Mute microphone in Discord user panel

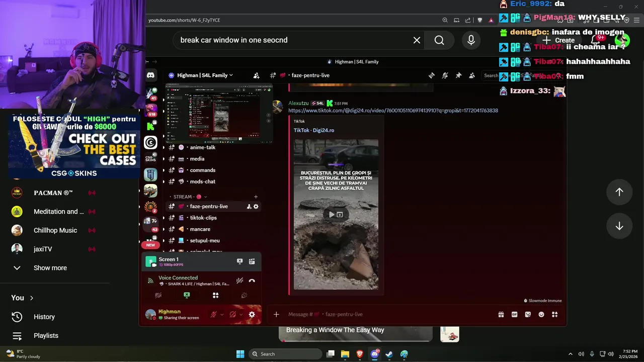point(214,315)
